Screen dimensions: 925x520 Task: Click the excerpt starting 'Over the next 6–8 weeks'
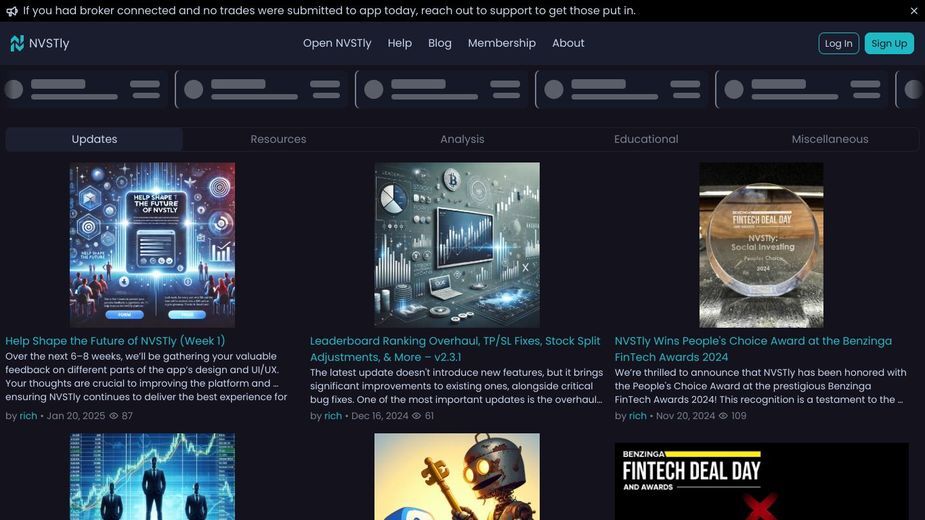[146, 377]
